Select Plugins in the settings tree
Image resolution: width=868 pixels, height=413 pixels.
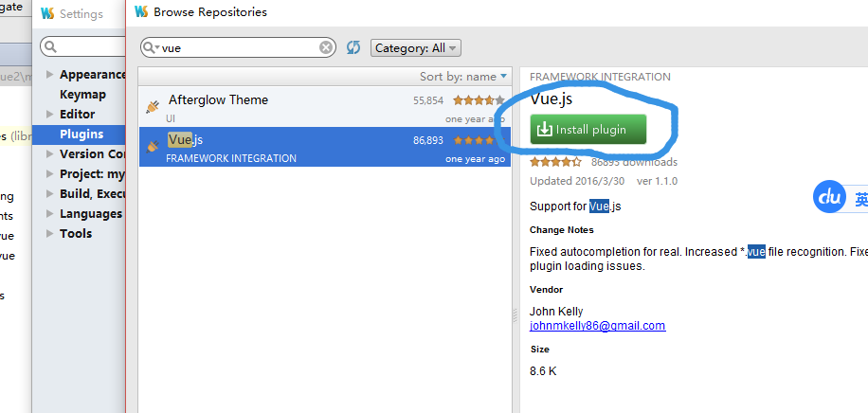[x=80, y=134]
